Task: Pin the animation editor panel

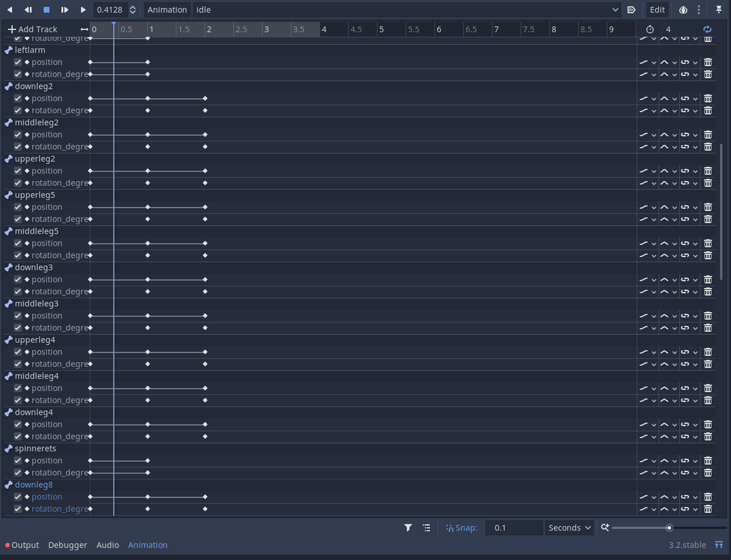Action: [x=719, y=9]
